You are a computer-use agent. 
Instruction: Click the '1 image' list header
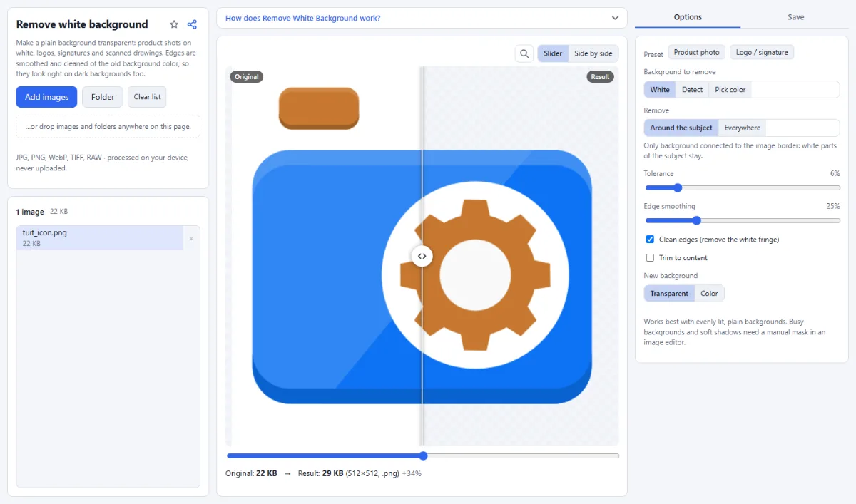[30, 212]
